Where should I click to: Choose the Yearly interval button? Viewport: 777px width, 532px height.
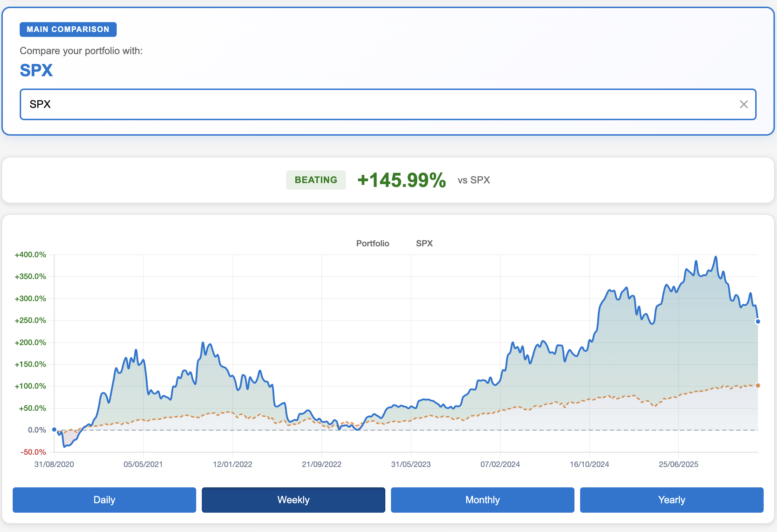pyautogui.click(x=672, y=500)
